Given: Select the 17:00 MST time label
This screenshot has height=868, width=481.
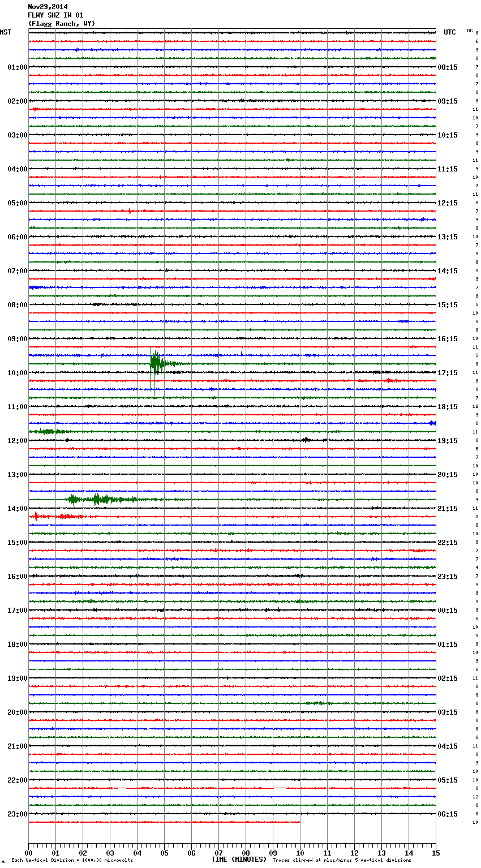Looking at the screenshot, I should pyautogui.click(x=18, y=611).
